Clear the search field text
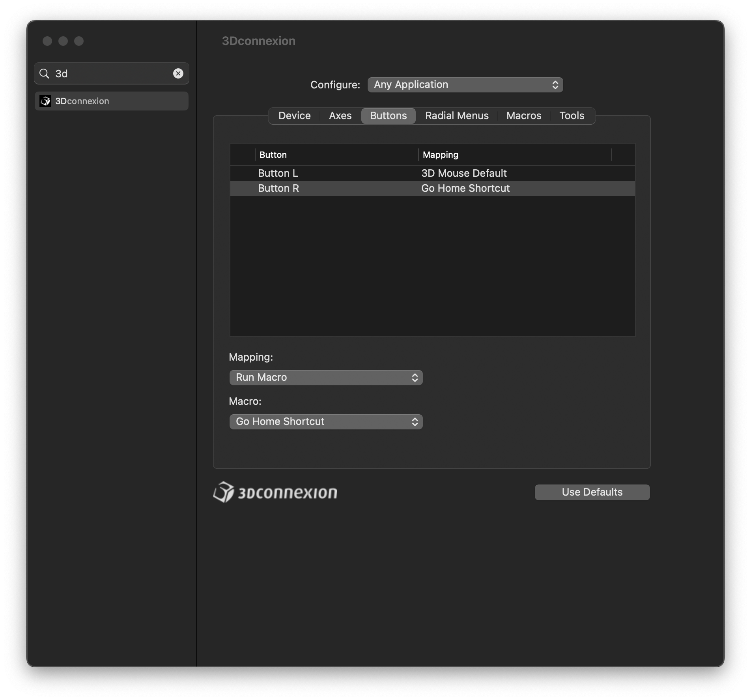The width and height of the screenshot is (751, 700). pyautogui.click(x=178, y=73)
